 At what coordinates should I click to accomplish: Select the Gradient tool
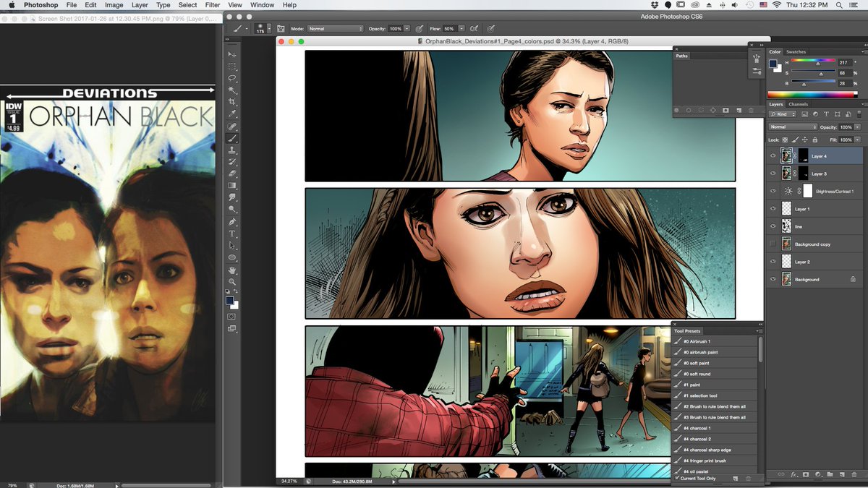232,186
